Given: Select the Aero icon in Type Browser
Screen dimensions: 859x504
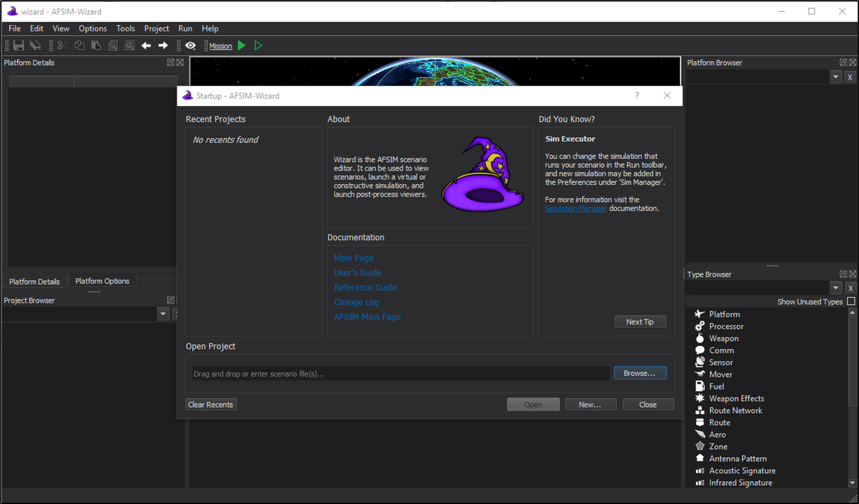Looking at the screenshot, I should point(700,434).
